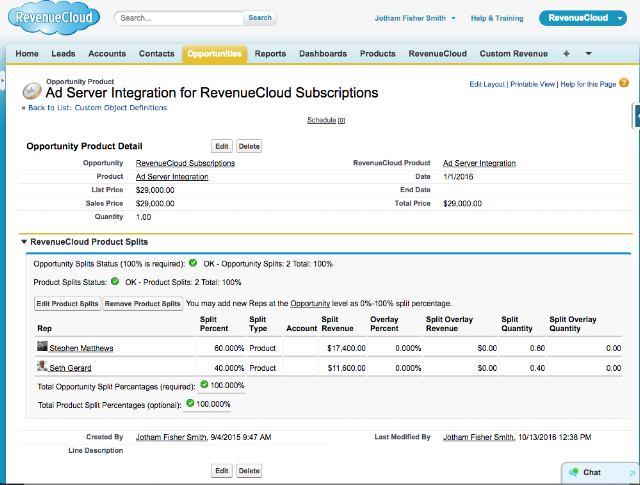Open the tab overflow arrow dropdown

[x=588, y=53]
